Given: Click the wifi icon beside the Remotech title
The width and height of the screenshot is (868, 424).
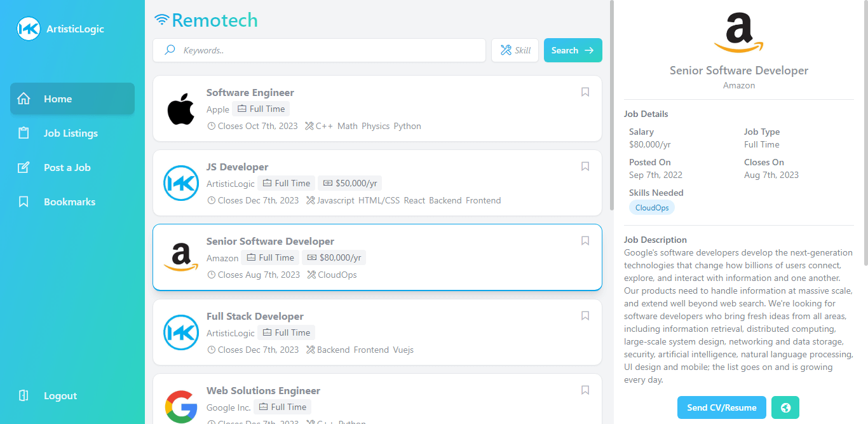Looking at the screenshot, I should point(163,20).
